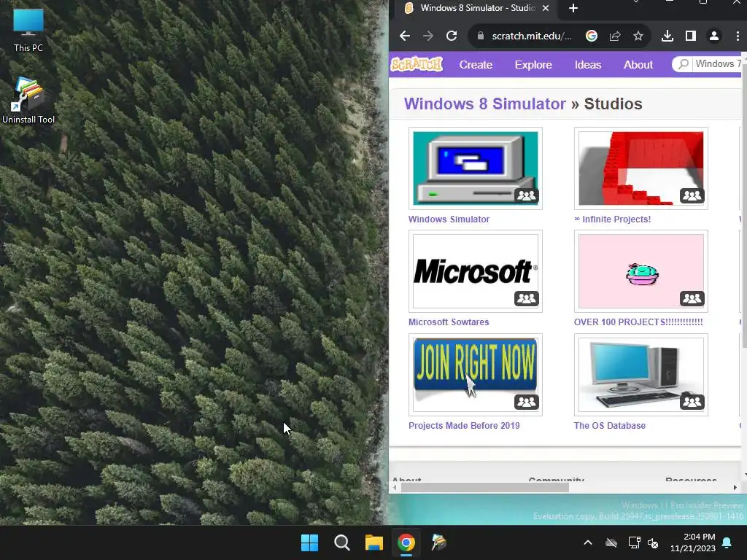Click the Google icon in address bar
The image size is (747, 560).
pos(591,36)
